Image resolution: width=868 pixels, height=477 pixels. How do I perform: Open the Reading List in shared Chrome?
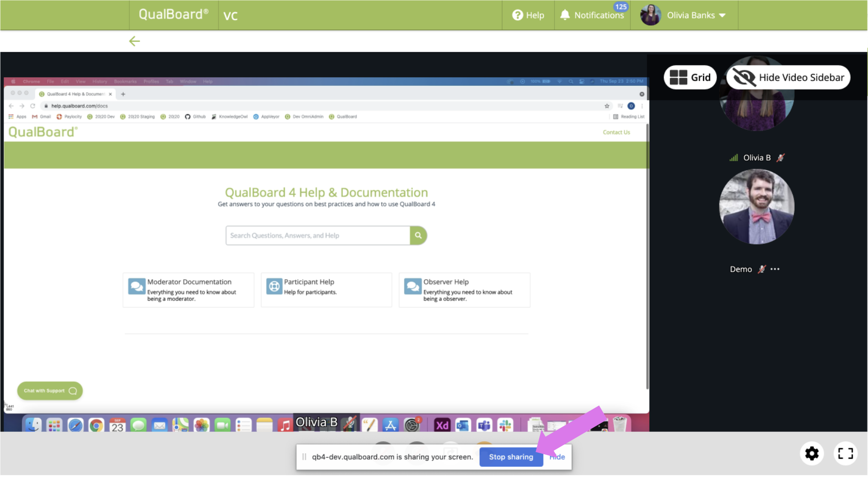pyautogui.click(x=629, y=117)
